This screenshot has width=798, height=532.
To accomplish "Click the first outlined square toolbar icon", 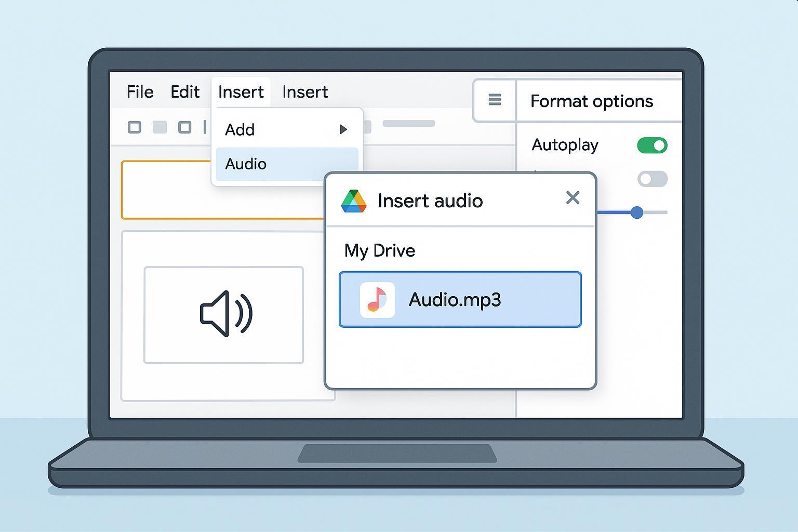I will click(x=135, y=127).
